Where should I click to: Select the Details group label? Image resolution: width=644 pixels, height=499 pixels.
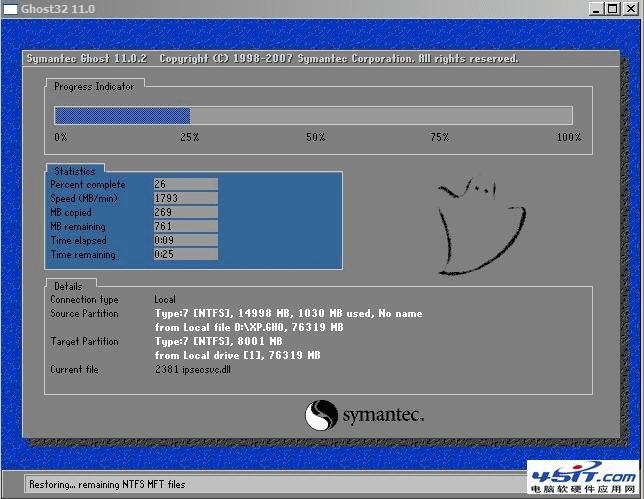(x=68, y=286)
